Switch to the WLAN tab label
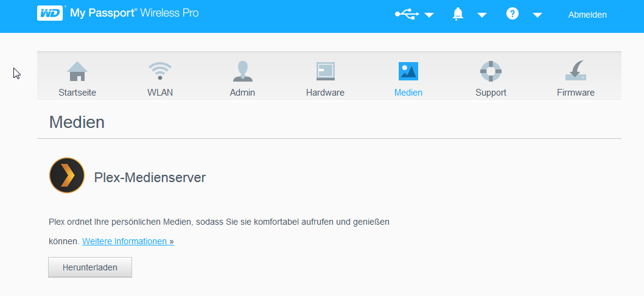The height and width of the screenshot is (296, 644). 159,93
